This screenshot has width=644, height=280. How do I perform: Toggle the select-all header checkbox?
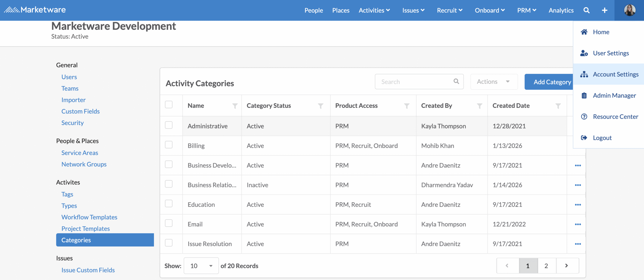tap(169, 104)
